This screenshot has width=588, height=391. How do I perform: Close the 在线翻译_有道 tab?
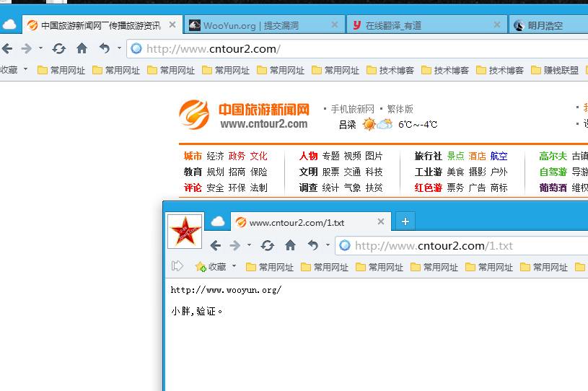497,25
